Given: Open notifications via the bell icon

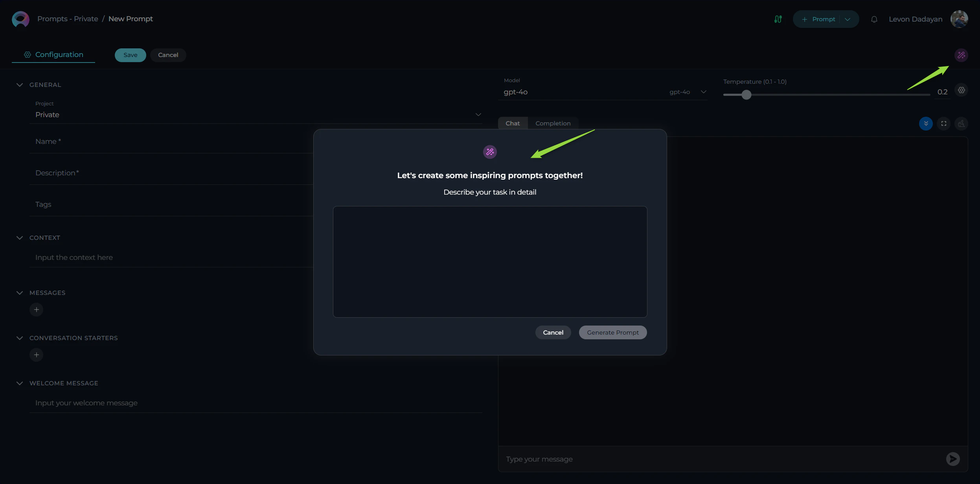Looking at the screenshot, I should (x=874, y=19).
